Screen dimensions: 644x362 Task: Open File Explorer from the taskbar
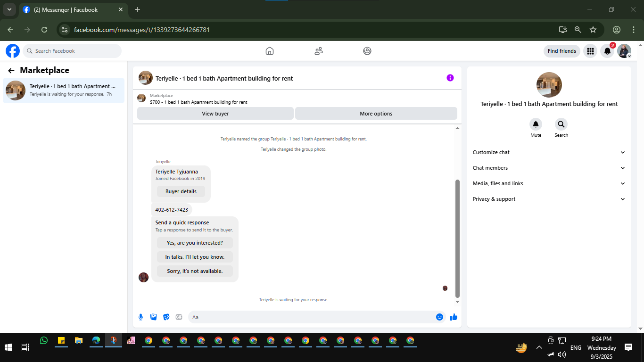tap(79, 340)
